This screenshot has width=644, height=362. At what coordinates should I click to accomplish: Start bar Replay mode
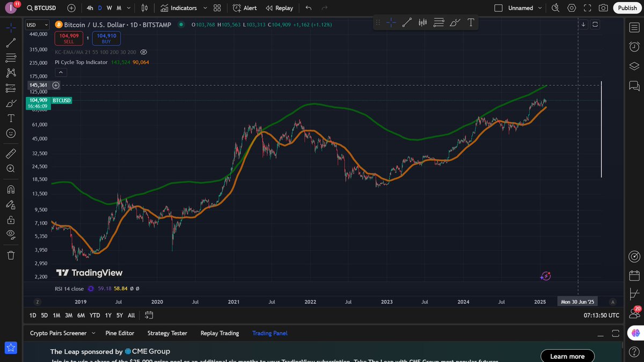[280, 8]
